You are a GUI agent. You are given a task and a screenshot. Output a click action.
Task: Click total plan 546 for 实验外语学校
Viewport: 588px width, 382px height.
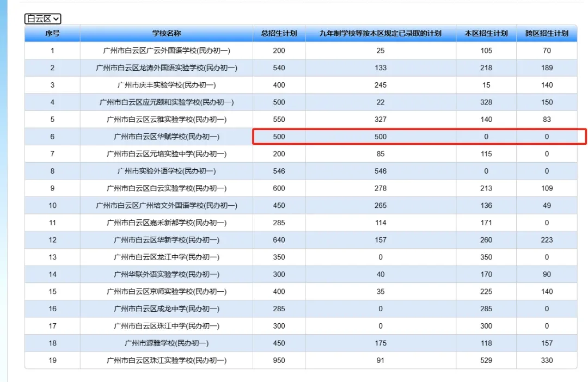coord(279,171)
